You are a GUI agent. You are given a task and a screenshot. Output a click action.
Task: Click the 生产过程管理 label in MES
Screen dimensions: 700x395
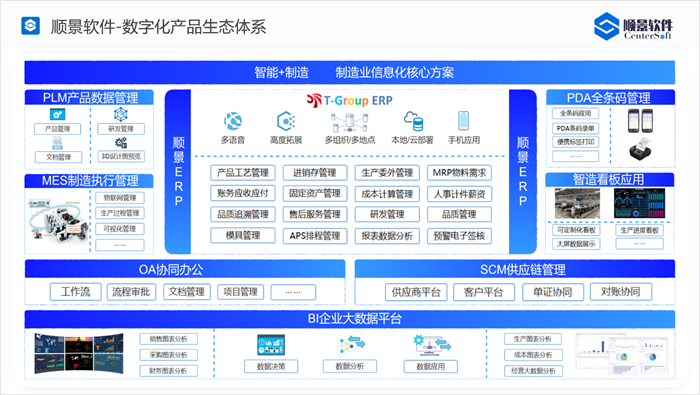click(x=120, y=213)
